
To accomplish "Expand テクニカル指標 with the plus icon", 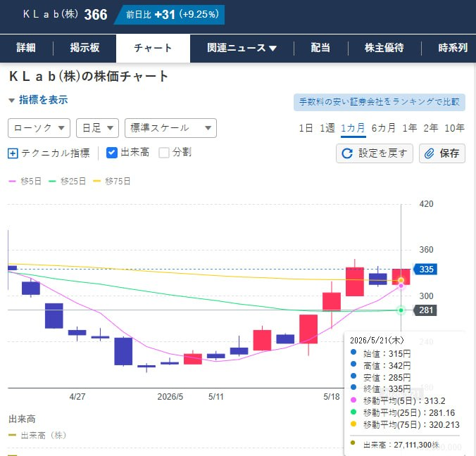I will point(13,153).
